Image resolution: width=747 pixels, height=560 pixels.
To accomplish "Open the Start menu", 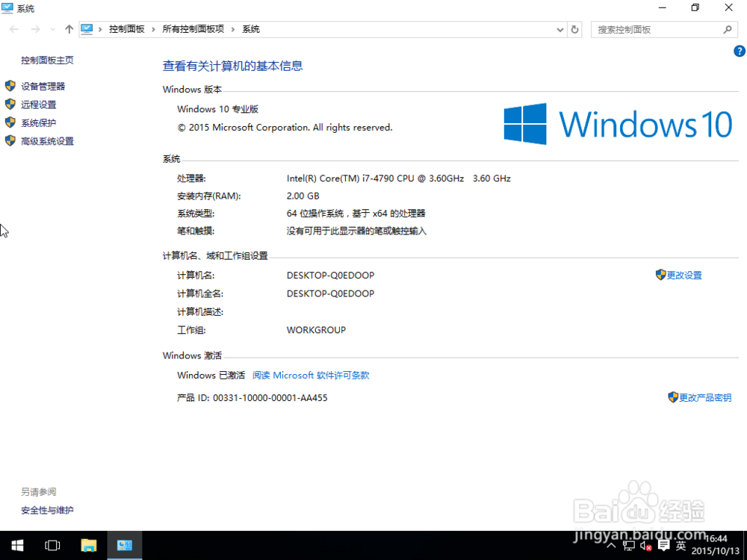I will pos(16,545).
